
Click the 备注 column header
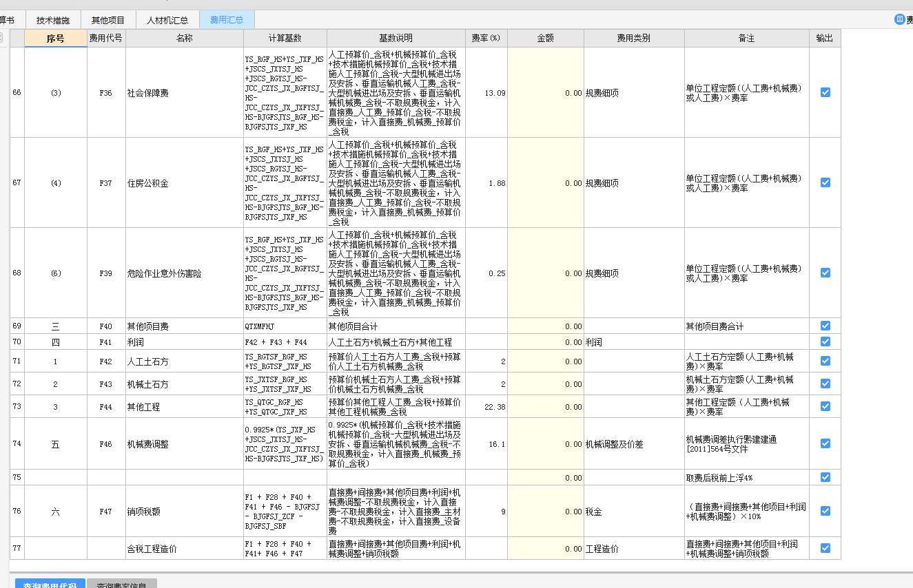click(x=747, y=39)
